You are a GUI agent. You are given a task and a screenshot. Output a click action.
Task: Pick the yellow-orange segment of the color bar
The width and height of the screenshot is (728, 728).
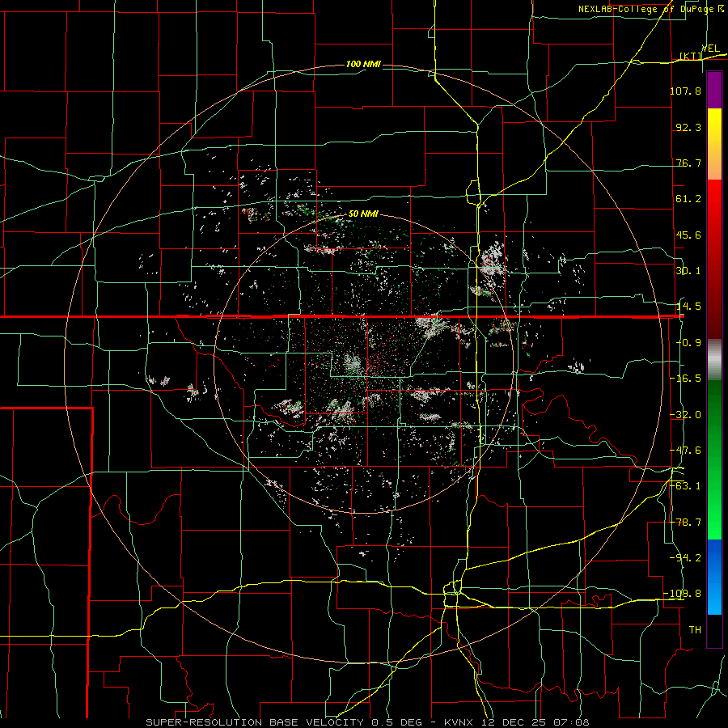coord(714,144)
